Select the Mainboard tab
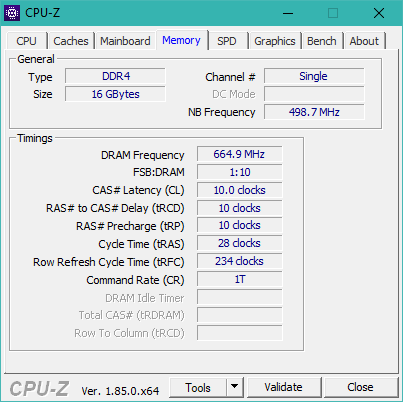Screen dimensions: 403x402 click(x=125, y=41)
